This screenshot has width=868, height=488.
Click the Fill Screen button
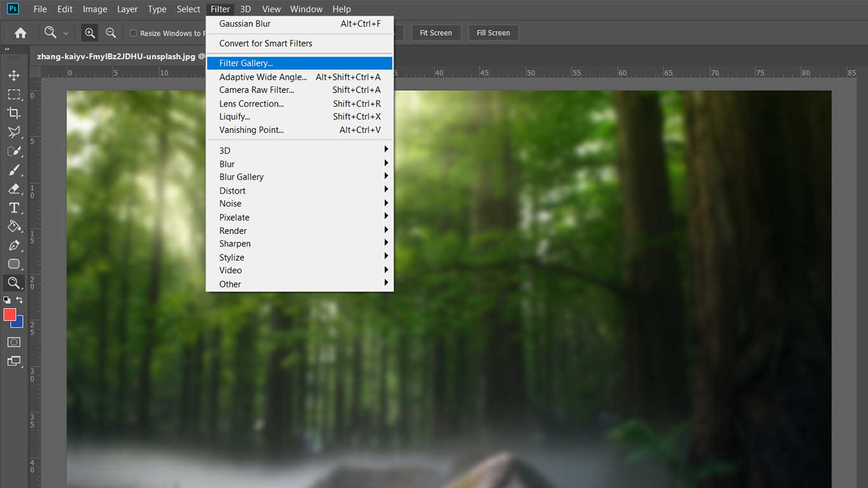tap(493, 33)
